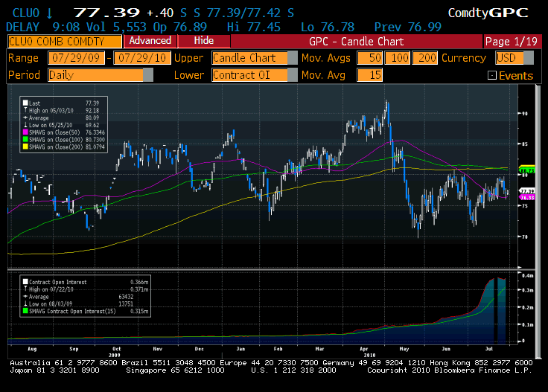The image size is (548, 392).
Task: Click the Low marker icon in price legend
Action: tap(25, 123)
